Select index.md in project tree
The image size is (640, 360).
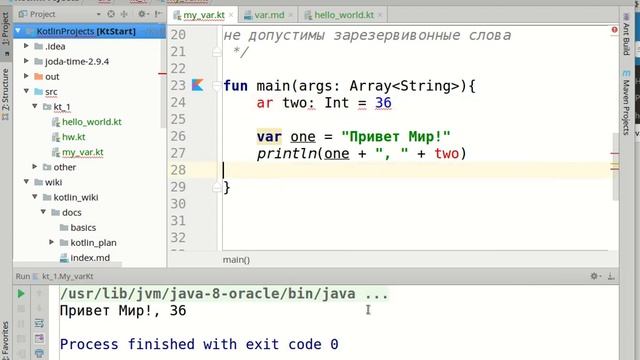point(90,258)
